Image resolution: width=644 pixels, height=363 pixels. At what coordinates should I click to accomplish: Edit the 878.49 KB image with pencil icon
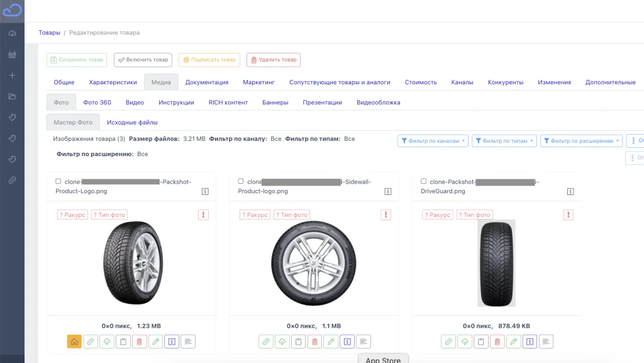[x=513, y=342]
